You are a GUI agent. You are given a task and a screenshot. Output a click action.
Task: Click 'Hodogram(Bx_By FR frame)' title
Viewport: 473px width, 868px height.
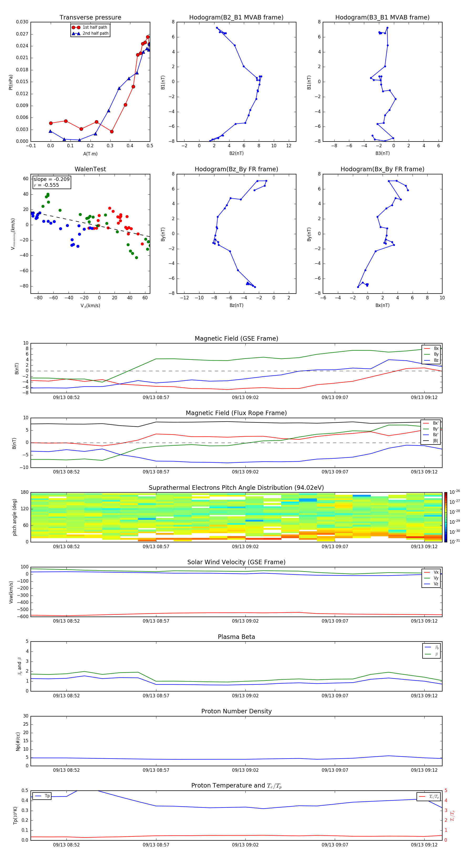[x=382, y=169]
